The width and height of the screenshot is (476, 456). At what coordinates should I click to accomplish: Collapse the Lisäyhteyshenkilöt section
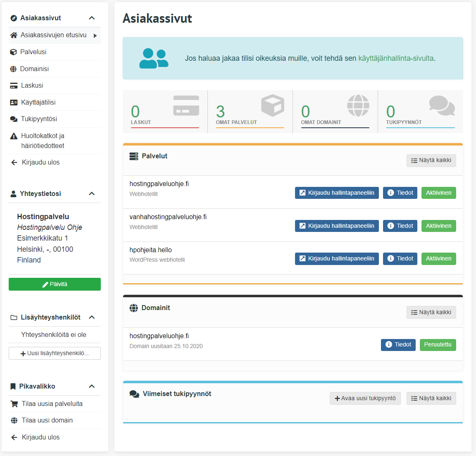(92, 318)
